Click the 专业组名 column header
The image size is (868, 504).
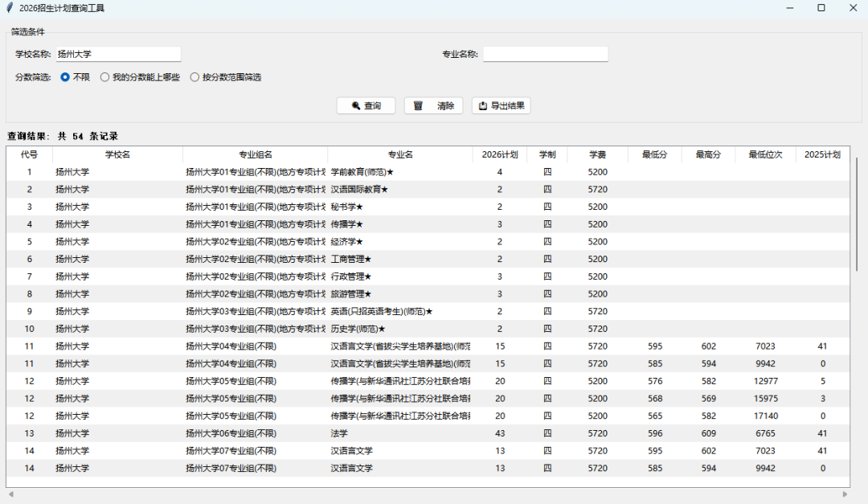256,154
